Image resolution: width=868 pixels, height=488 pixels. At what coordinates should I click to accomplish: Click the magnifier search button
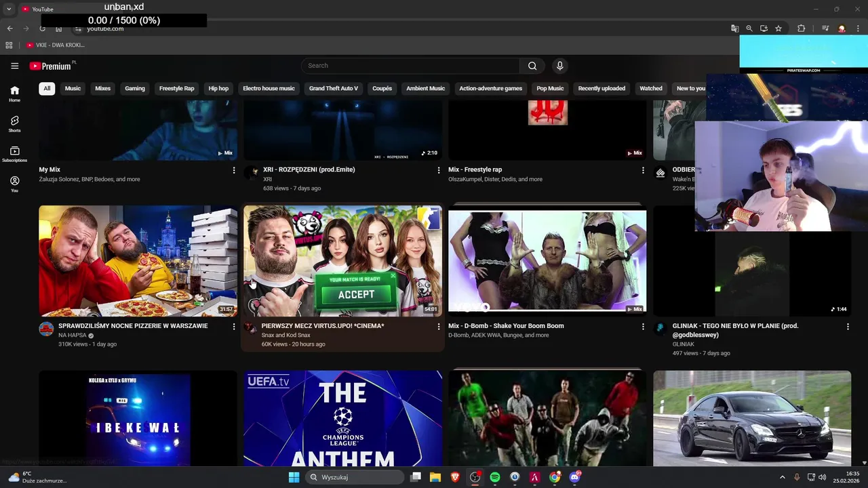(x=532, y=66)
